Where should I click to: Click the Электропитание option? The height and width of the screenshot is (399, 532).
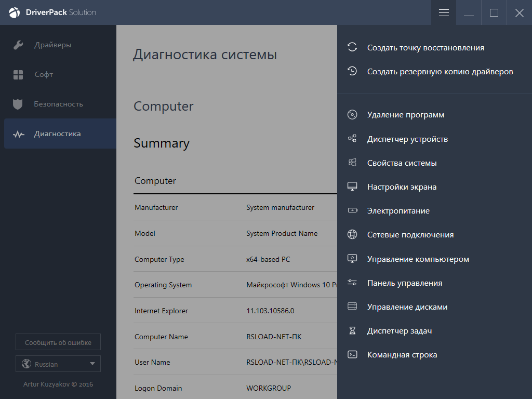[398, 211]
